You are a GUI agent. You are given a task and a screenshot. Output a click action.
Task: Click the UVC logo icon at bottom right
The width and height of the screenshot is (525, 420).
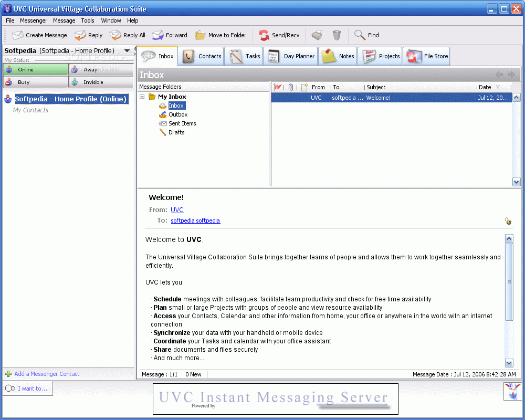(512, 391)
